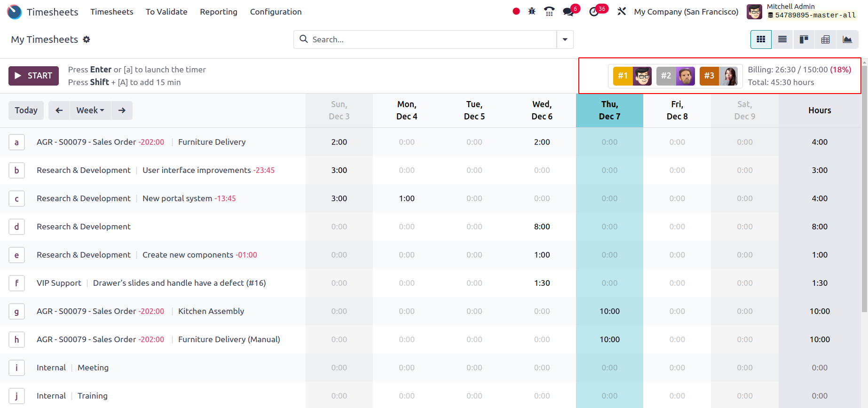Open the conversations messages icon
Image resolution: width=868 pixels, height=408 pixels.
pos(568,11)
